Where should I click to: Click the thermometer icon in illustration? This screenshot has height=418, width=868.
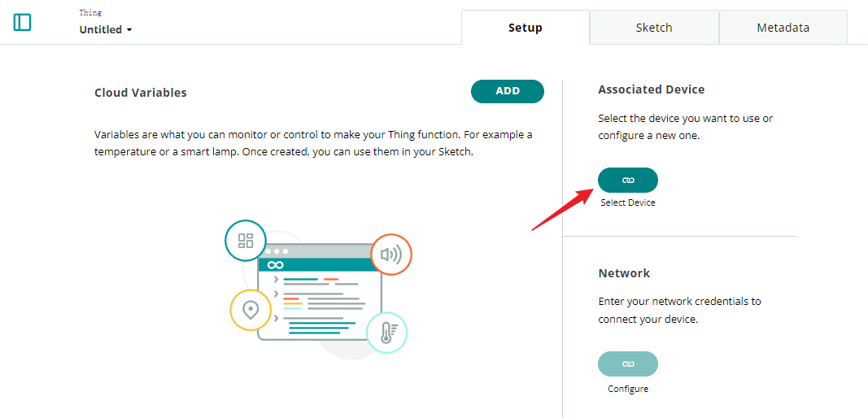pos(387,332)
